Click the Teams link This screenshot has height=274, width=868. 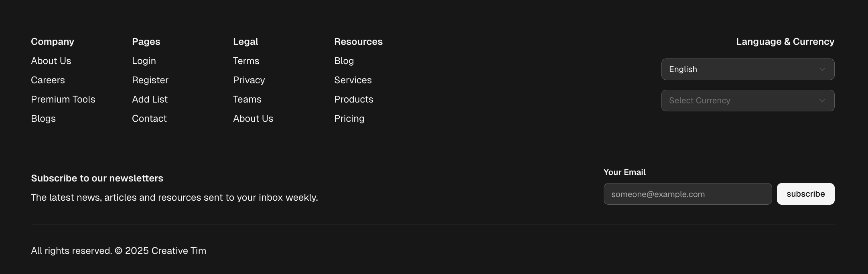click(x=247, y=99)
